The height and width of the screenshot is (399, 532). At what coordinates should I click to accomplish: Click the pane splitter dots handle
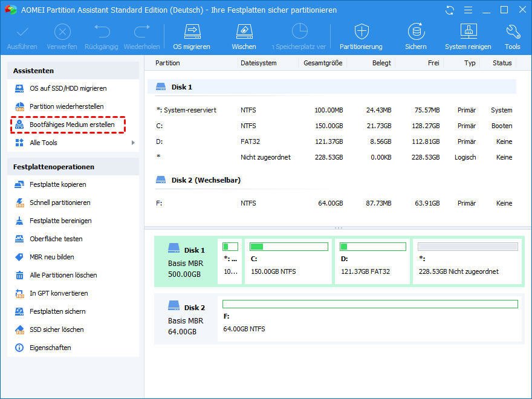point(339,228)
